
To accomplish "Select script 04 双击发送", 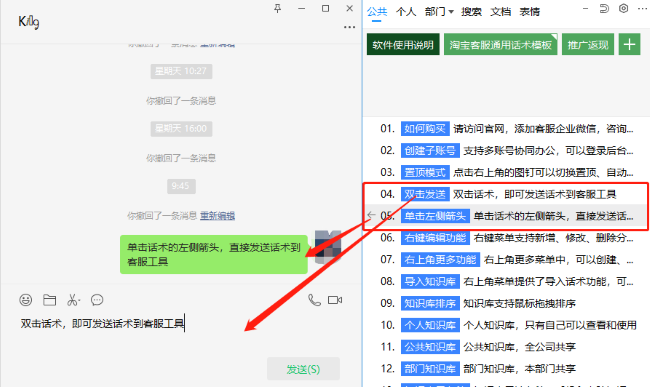I will (x=506, y=194).
